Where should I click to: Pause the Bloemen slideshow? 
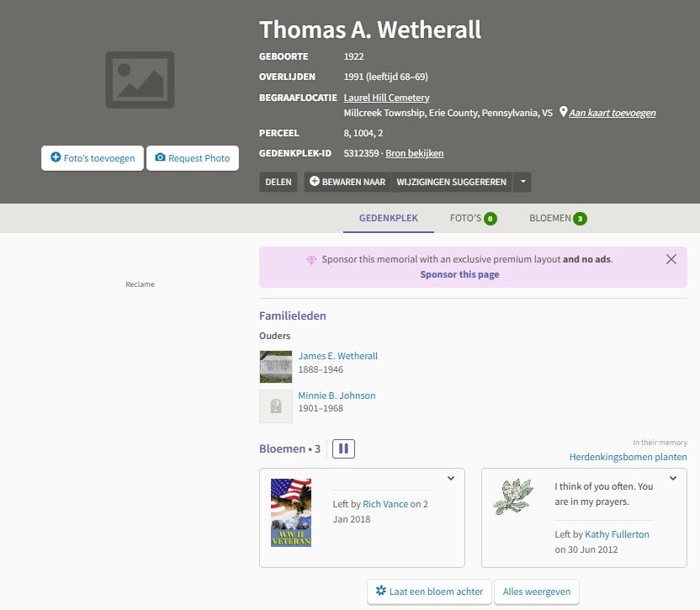point(343,449)
